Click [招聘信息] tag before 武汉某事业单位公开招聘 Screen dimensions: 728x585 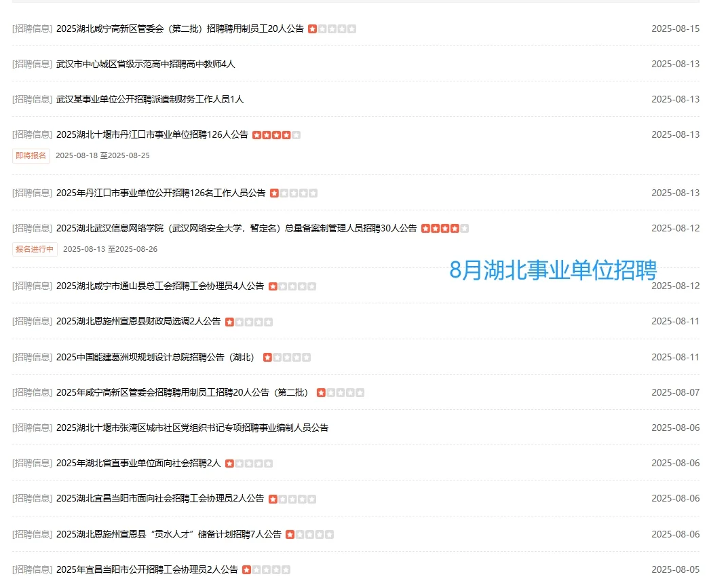click(x=32, y=99)
